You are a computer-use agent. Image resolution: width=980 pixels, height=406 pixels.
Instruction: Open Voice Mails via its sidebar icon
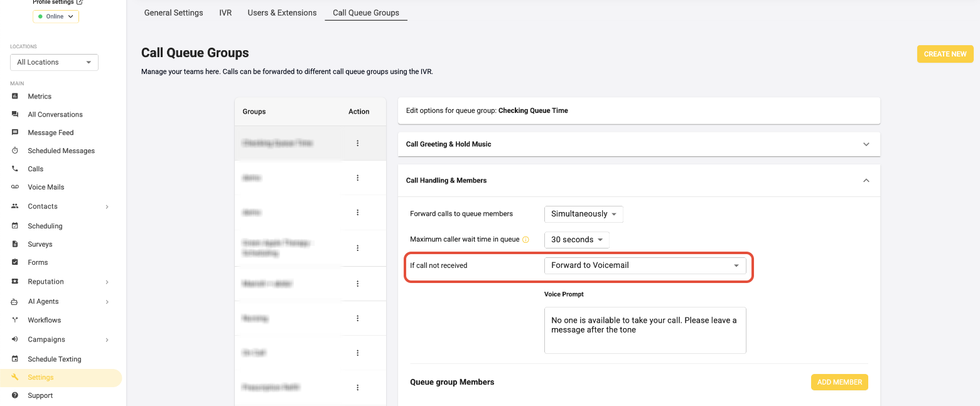tap(15, 187)
